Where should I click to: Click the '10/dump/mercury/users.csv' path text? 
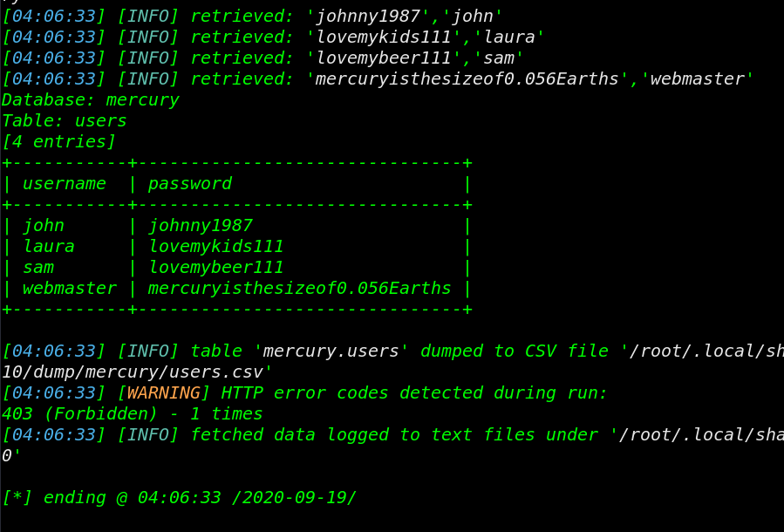coord(133,372)
